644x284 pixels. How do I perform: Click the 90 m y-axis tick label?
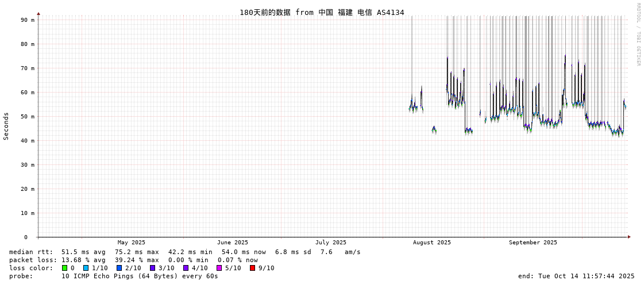point(28,20)
